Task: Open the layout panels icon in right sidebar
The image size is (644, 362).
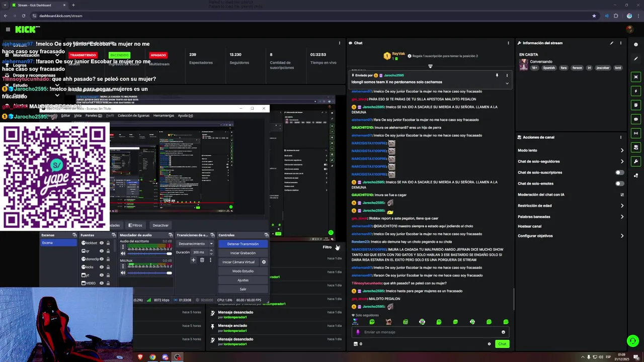Action: [x=636, y=147]
